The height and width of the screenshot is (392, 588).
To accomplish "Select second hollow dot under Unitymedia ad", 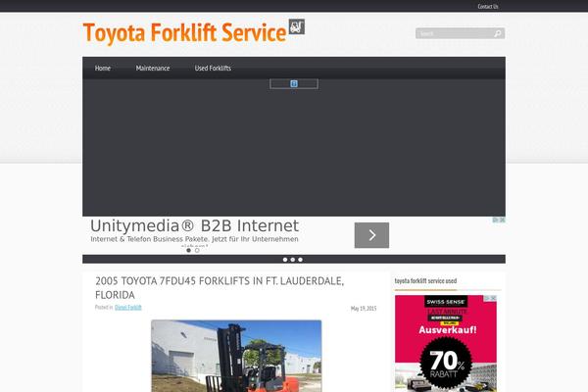I will [197, 250].
